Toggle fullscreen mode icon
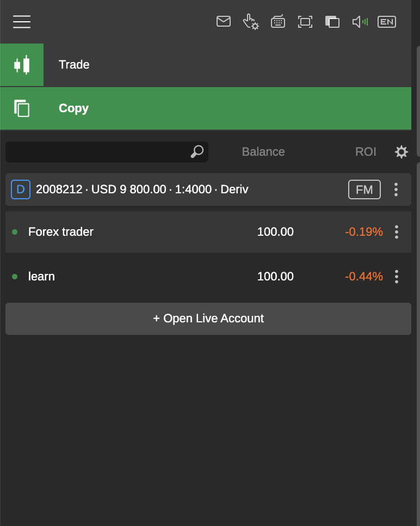The width and height of the screenshot is (420, 526). pyautogui.click(x=305, y=22)
